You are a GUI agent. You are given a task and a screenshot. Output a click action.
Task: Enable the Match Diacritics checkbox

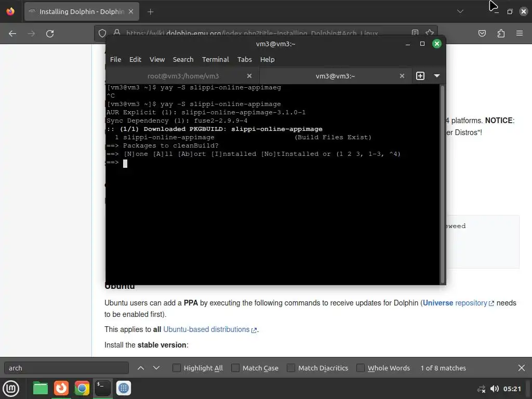coord(291,368)
